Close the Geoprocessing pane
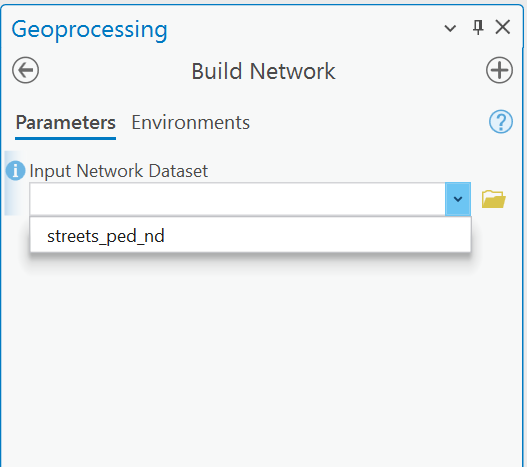This screenshot has width=527, height=467. [x=503, y=27]
